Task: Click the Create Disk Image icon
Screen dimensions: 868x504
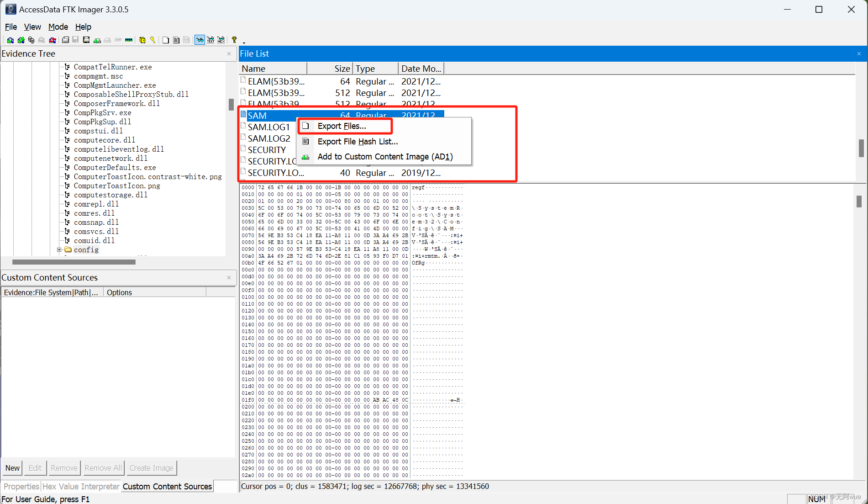Action: coord(66,40)
